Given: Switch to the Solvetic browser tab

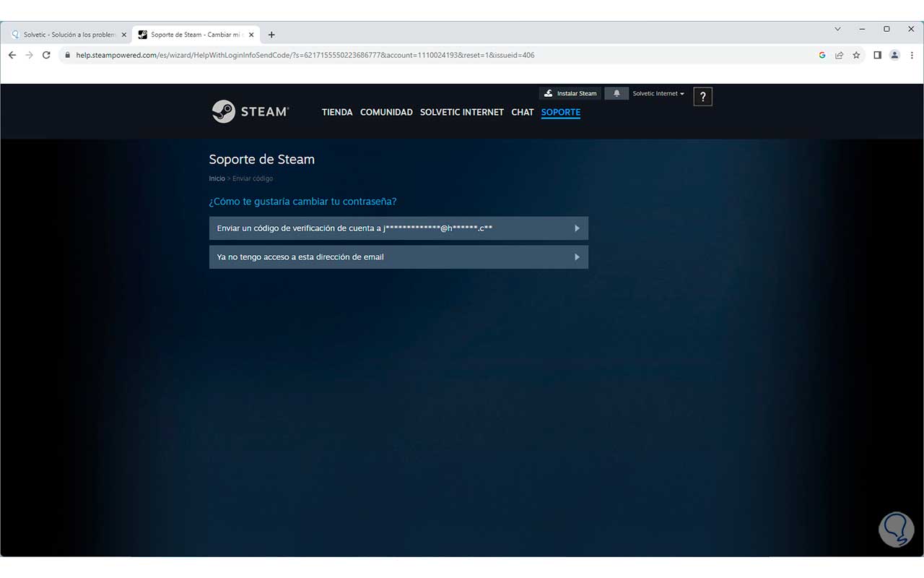Looking at the screenshot, I should pos(67,35).
